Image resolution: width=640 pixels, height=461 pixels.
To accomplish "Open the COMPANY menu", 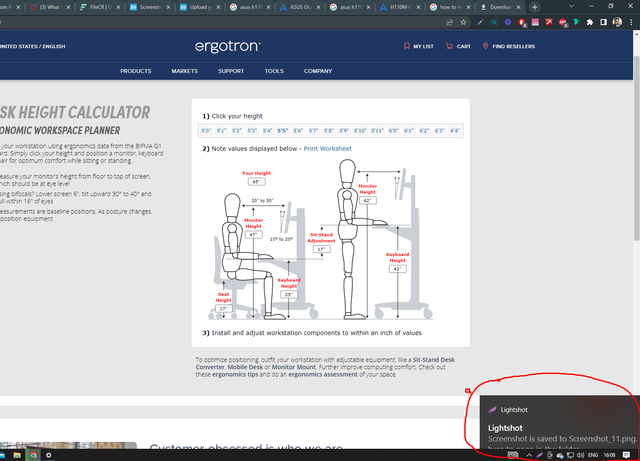I will coord(318,71).
